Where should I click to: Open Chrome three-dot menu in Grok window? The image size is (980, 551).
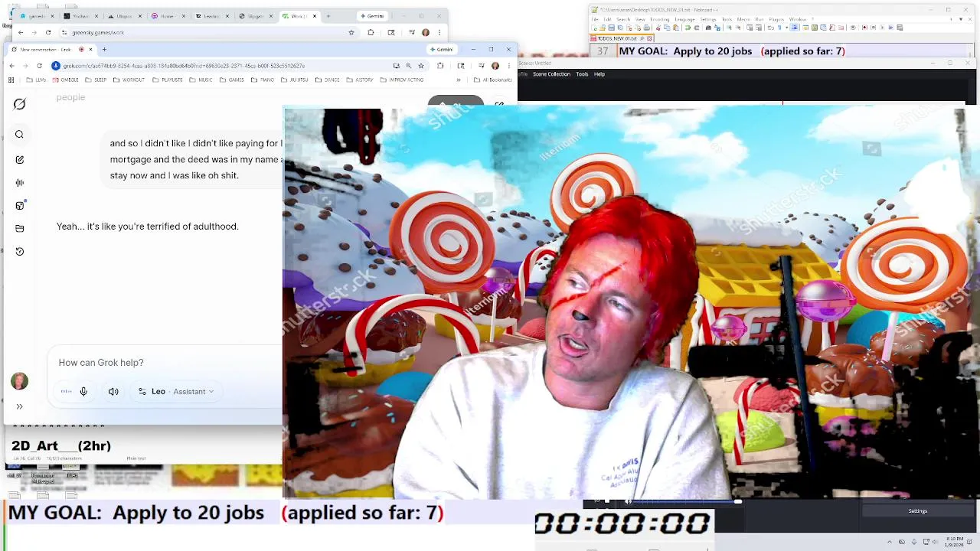pos(509,66)
